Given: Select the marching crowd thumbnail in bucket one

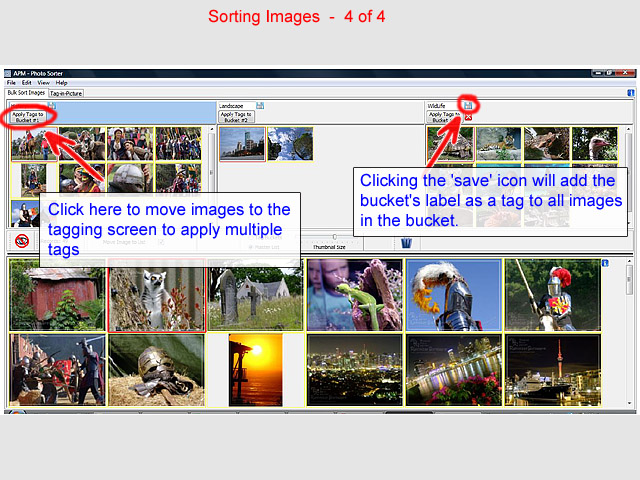Looking at the screenshot, I should (178, 144).
